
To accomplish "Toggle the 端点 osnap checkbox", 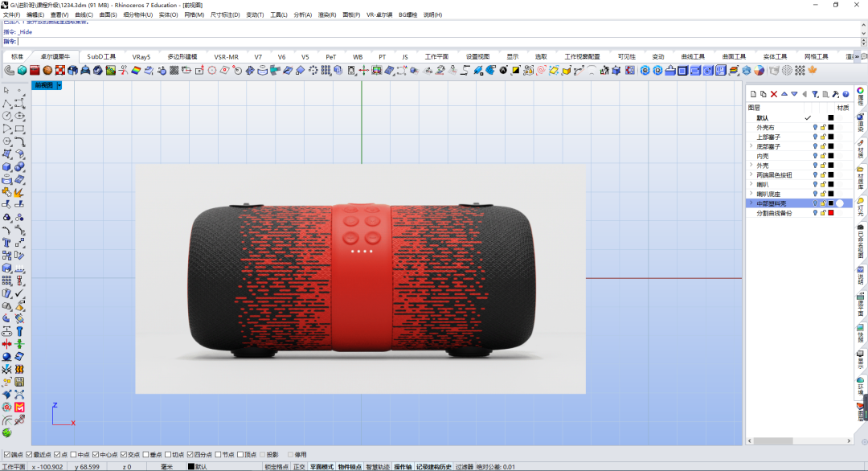I will pyautogui.click(x=7, y=454).
